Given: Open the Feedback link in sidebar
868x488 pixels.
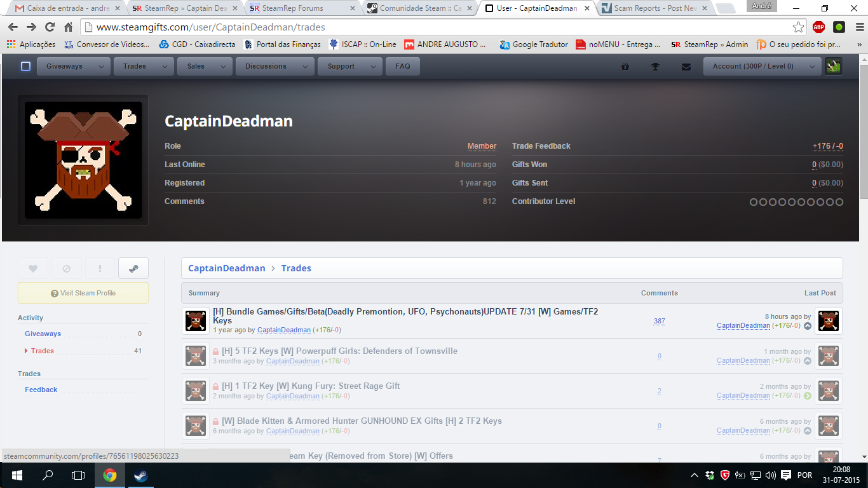Looking at the screenshot, I should tap(41, 390).
